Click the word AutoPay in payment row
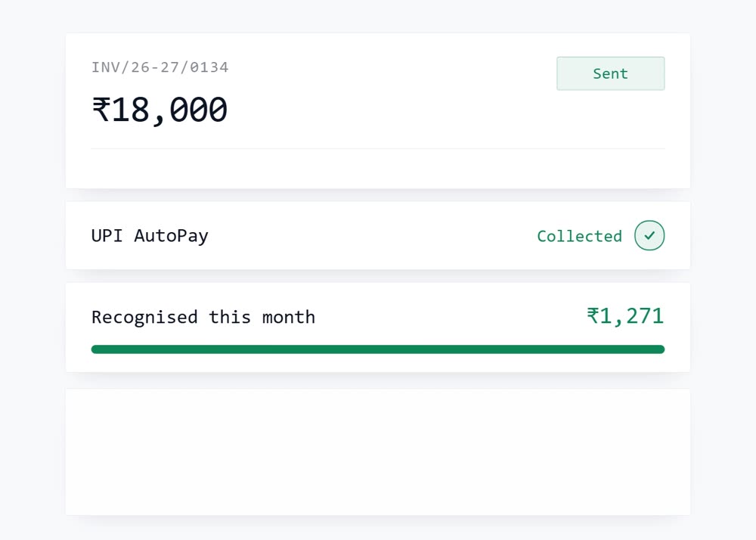 171,236
